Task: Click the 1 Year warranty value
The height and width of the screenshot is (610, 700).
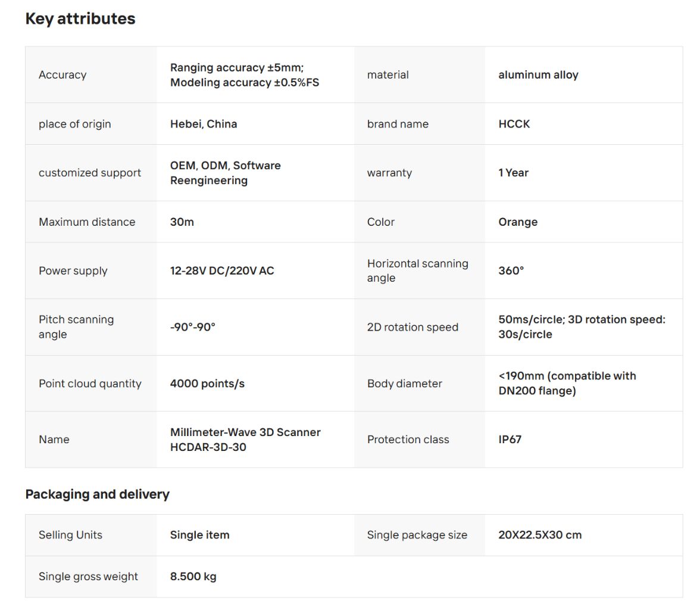Action: pos(514,173)
